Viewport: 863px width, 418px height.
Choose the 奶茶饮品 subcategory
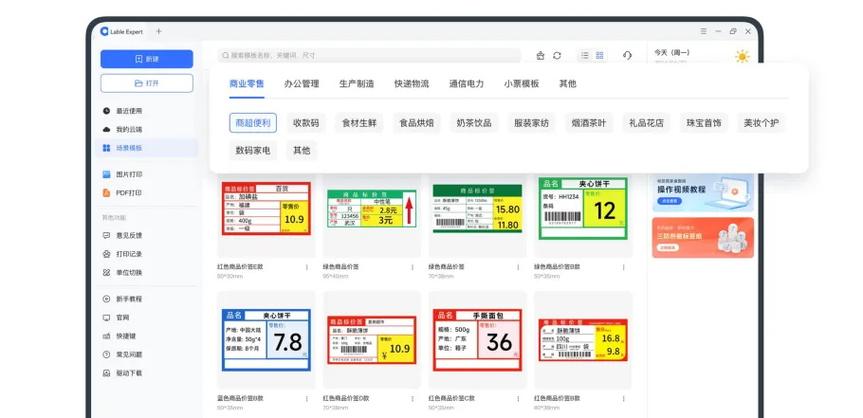pyautogui.click(x=474, y=123)
